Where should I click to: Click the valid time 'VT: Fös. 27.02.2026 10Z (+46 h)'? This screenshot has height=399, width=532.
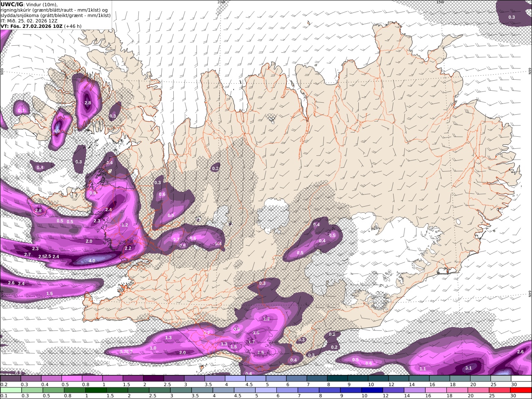[41, 26]
